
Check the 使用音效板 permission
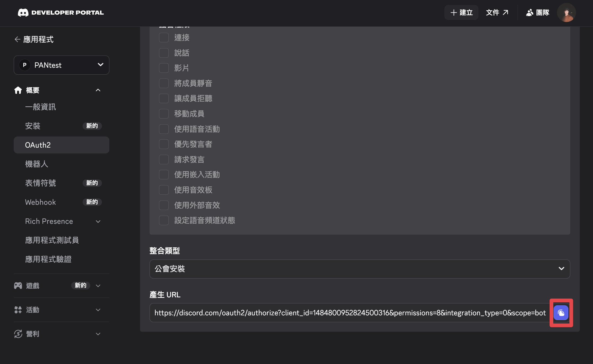point(164,190)
